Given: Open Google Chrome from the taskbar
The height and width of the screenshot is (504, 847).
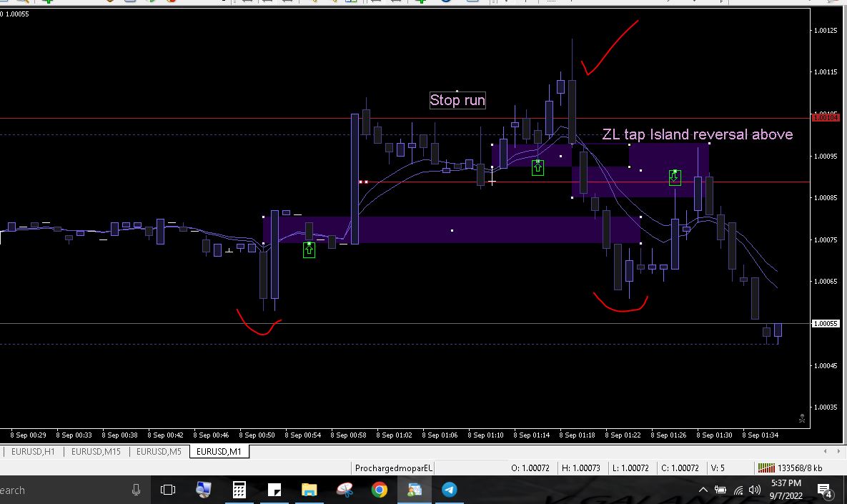Looking at the screenshot, I should tap(380, 490).
